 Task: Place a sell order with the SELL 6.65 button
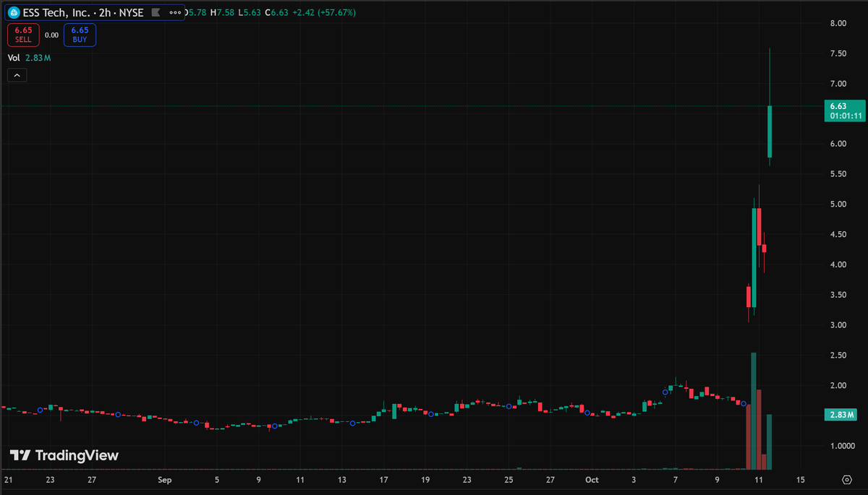pyautogui.click(x=23, y=35)
